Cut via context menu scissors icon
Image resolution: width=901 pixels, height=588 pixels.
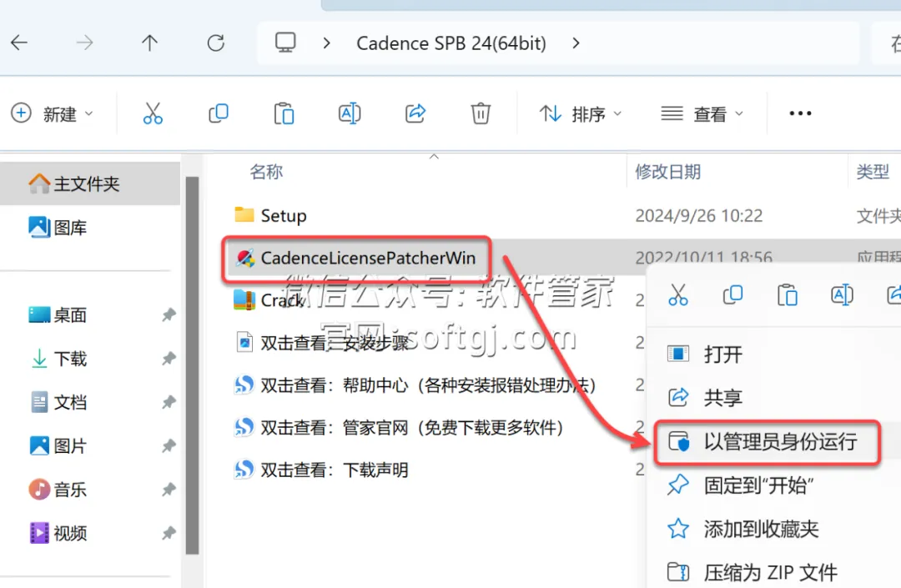678,295
